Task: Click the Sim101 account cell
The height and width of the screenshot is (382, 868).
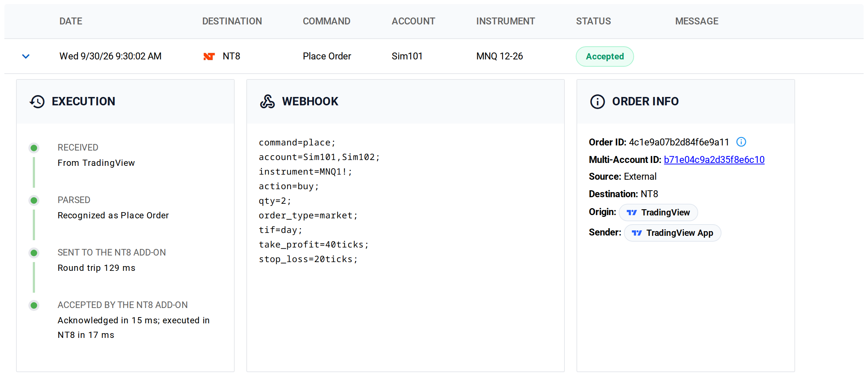Action: click(407, 56)
